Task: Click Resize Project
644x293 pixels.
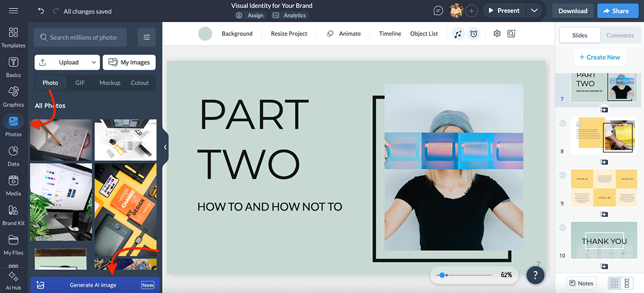Action: 289,33
